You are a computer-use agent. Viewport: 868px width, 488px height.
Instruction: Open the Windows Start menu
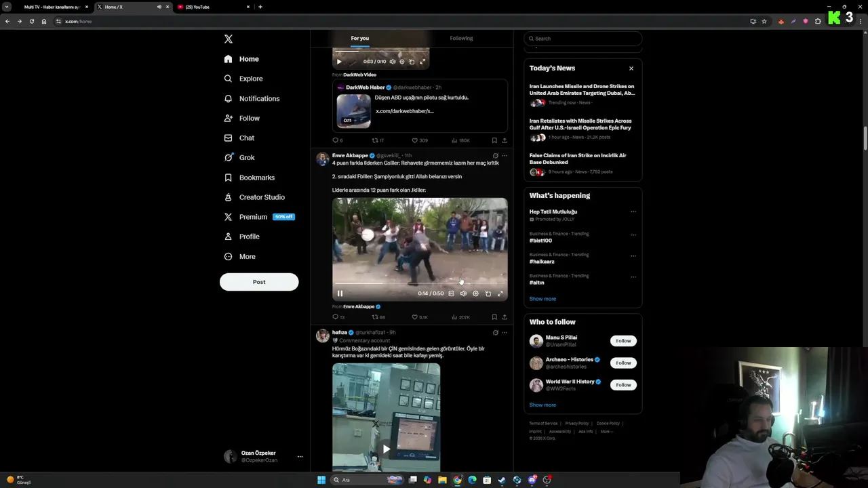click(x=321, y=480)
